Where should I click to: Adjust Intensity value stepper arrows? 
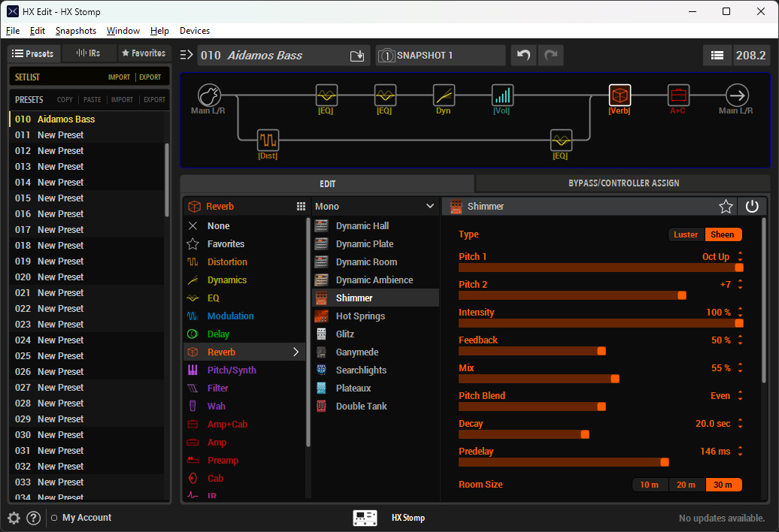pyautogui.click(x=740, y=312)
